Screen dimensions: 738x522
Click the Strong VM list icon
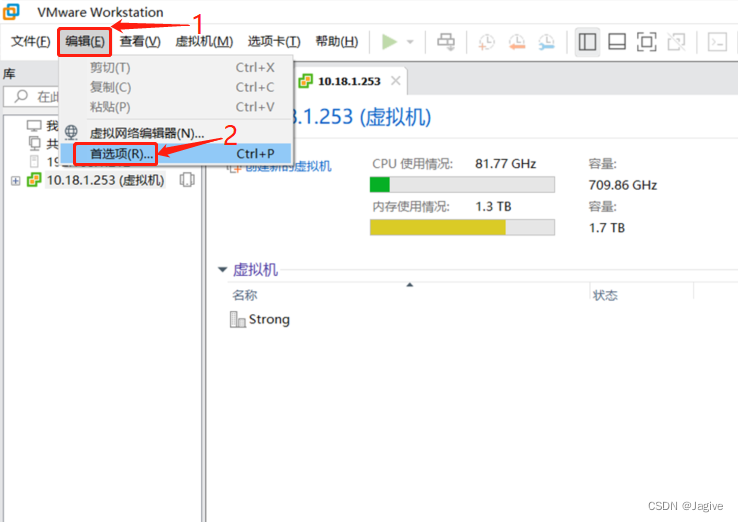coord(238,320)
